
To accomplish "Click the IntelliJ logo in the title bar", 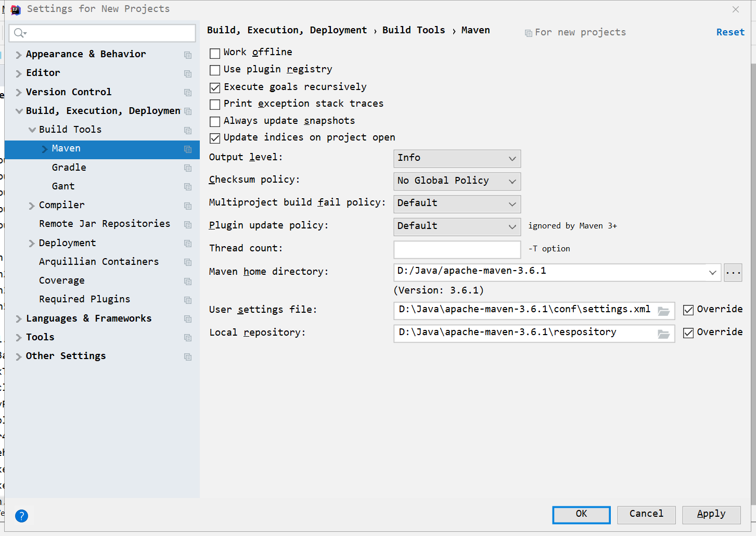I will (x=16, y=9).
